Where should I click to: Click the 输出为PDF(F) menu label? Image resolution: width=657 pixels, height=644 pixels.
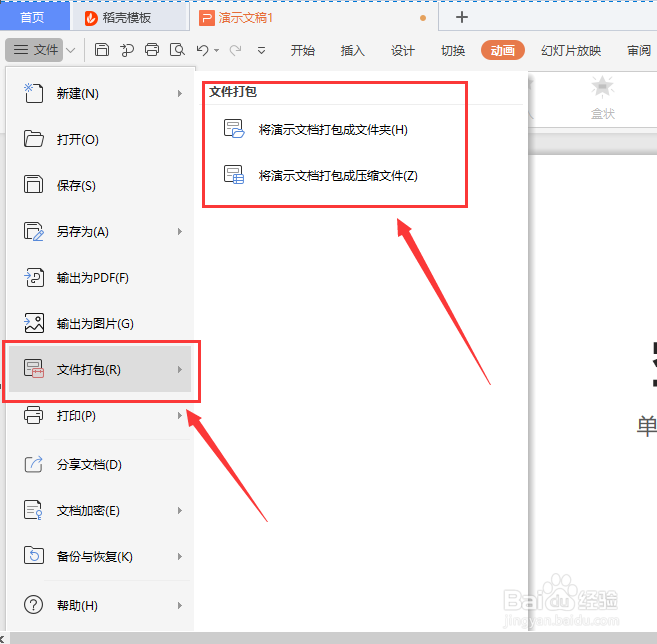pyautogui.click(x=93, y=278)
